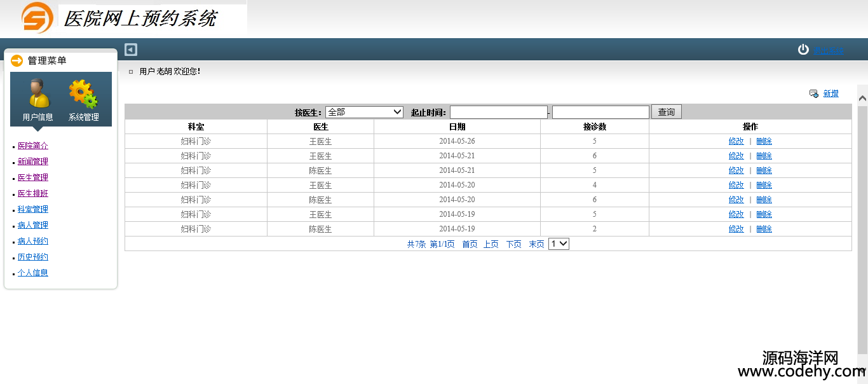This screenshot has height=384, width=868.
Task: Click 删除 for 王医生 on 2014-05-21
Action: 764,156
